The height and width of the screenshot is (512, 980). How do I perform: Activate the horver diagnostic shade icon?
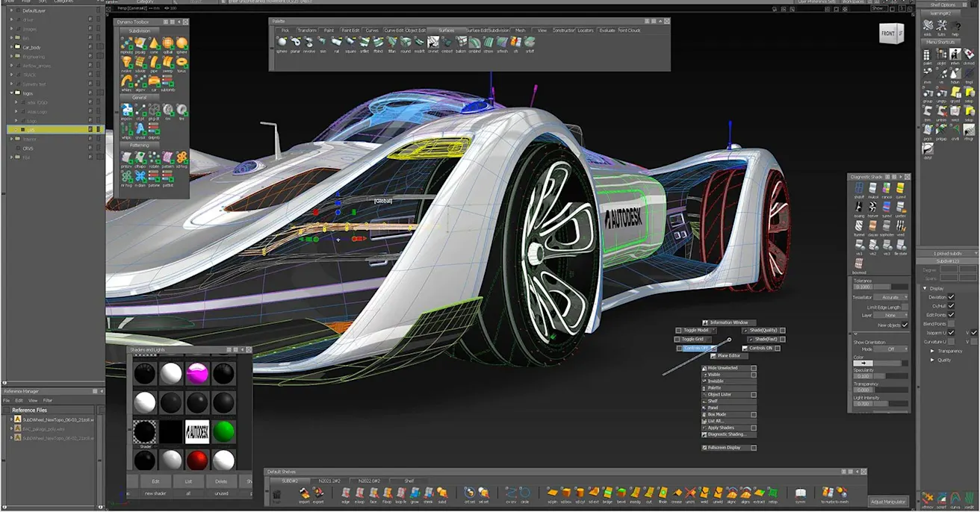click(x=872, y=207)
